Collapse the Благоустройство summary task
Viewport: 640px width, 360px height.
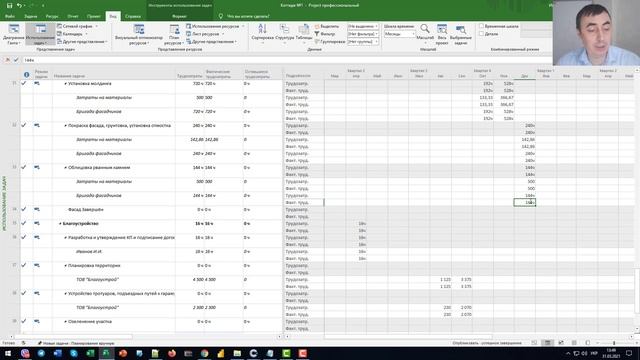point(60,224)
